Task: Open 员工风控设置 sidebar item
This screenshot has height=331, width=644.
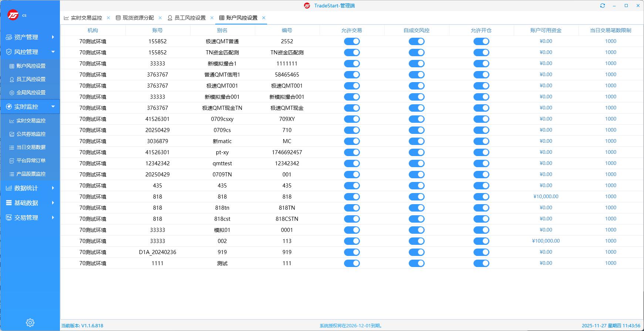Action: click(31, 79)
